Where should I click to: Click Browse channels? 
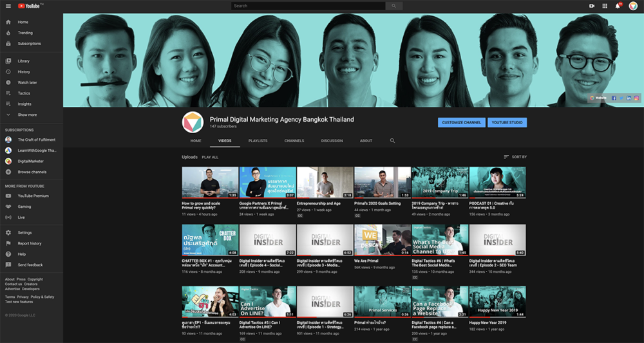point(31,172)
